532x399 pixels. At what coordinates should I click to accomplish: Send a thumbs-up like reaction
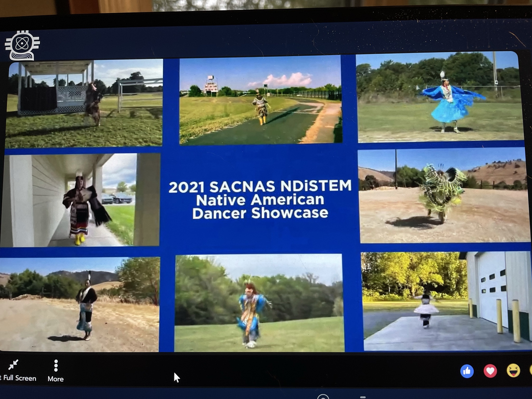click(467, 371)
